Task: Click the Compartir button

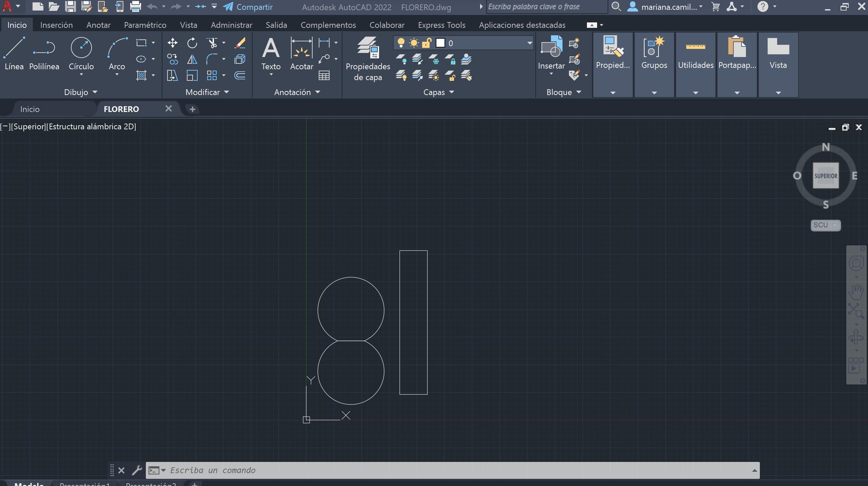Action: (x=248, y=7)
